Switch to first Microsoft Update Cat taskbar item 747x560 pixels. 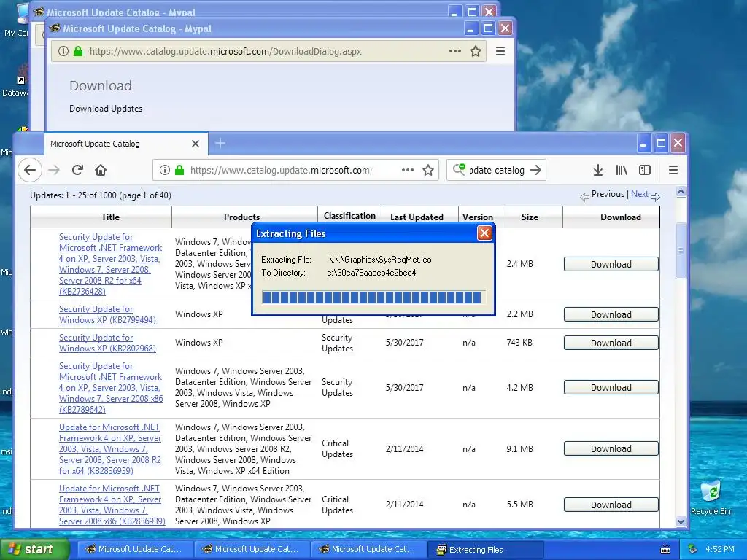(136, 550)
